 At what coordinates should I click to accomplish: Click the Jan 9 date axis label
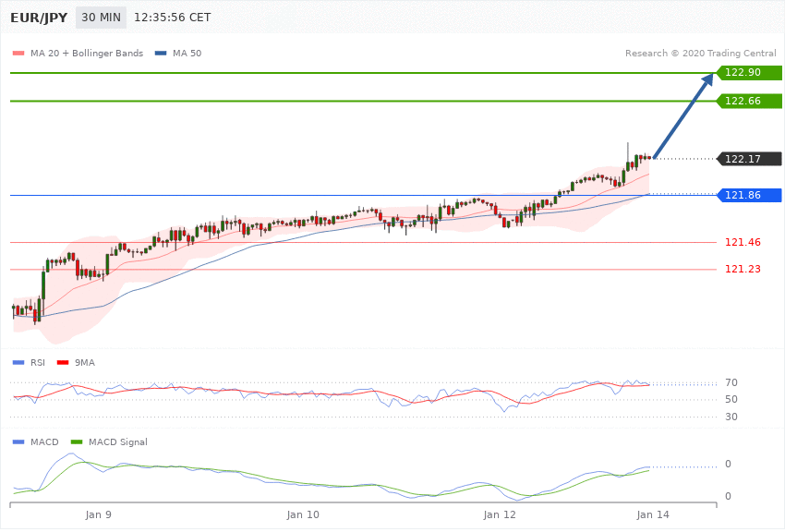click(x=98, y=514)
